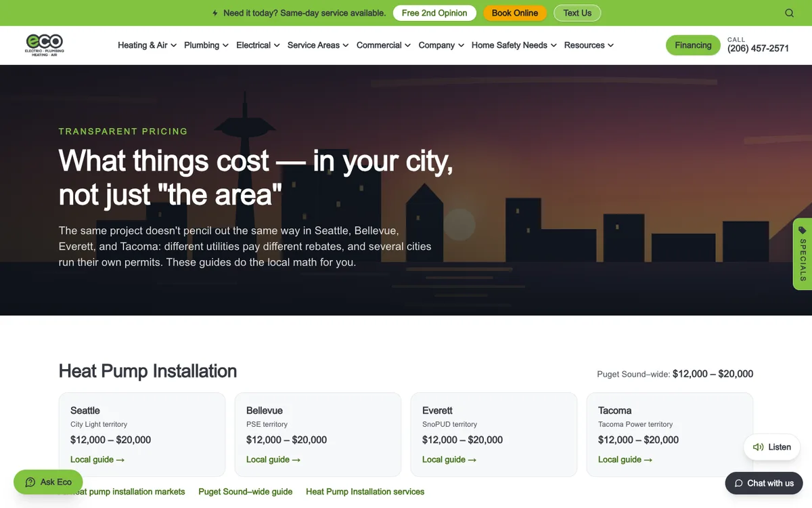Expand the Resources menu chevron
Screen dimensions: 812x508
(611, 45)
